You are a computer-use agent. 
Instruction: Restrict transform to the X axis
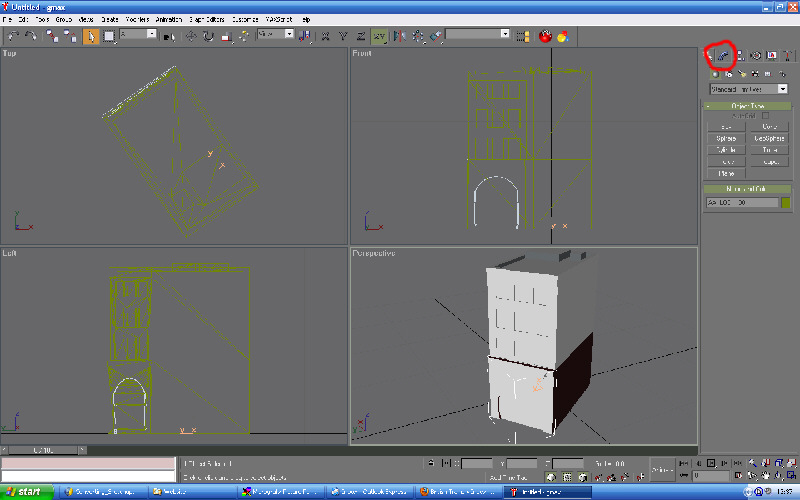click(x=325, y=36)
